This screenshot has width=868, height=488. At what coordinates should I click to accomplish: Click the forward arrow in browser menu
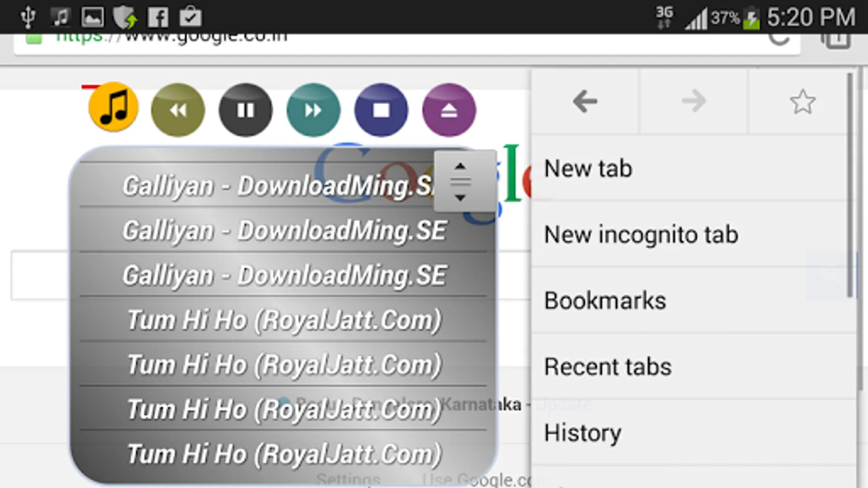pos(694,101)
